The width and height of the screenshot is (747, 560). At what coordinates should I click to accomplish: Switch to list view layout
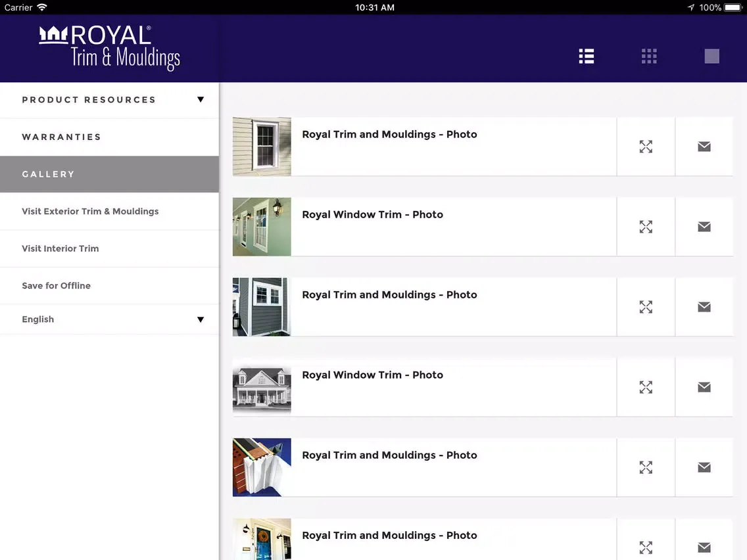pos(586,56)
